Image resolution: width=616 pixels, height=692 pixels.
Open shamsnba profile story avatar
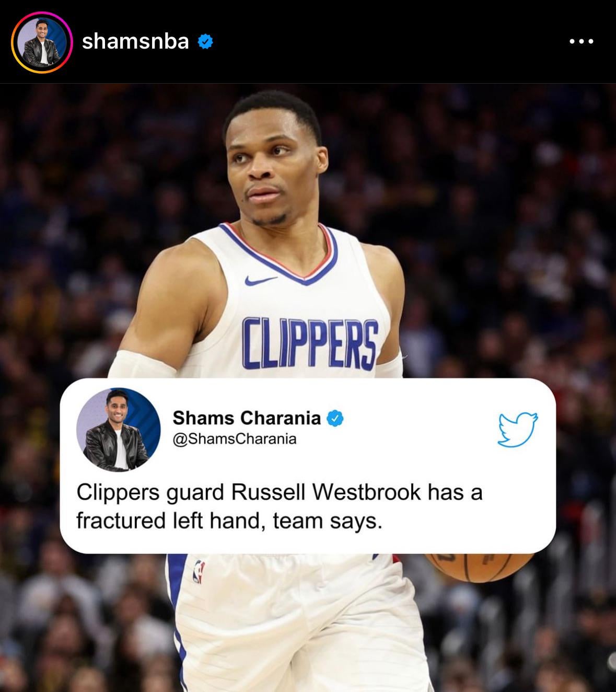pos(42,42)
